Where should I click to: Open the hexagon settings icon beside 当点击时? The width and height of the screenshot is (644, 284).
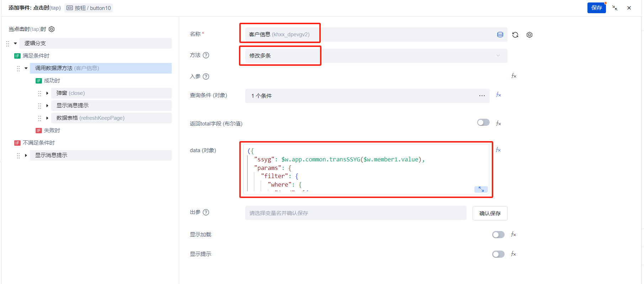[52, 29]
